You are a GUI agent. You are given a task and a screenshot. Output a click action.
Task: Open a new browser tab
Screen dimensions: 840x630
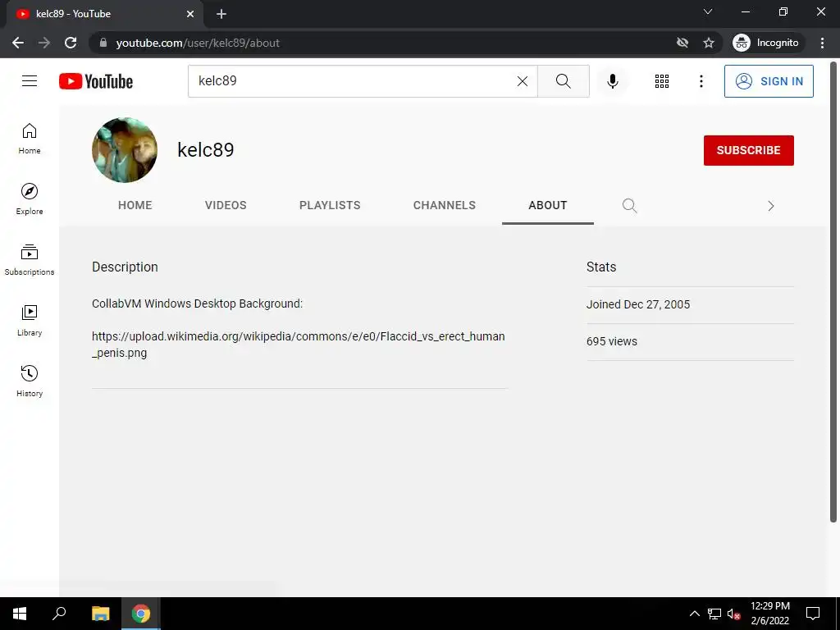(x=221, y=14)
